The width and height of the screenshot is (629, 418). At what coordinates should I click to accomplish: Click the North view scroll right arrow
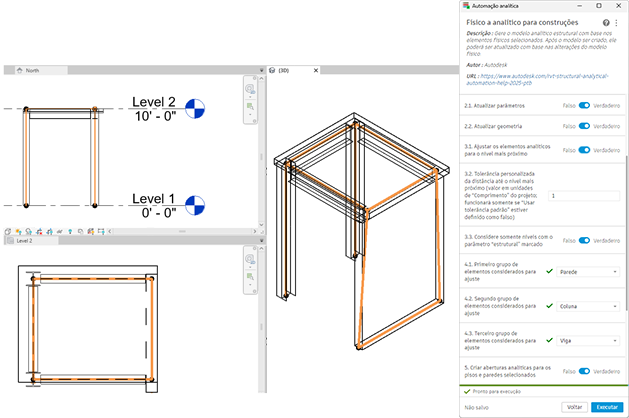254,231
